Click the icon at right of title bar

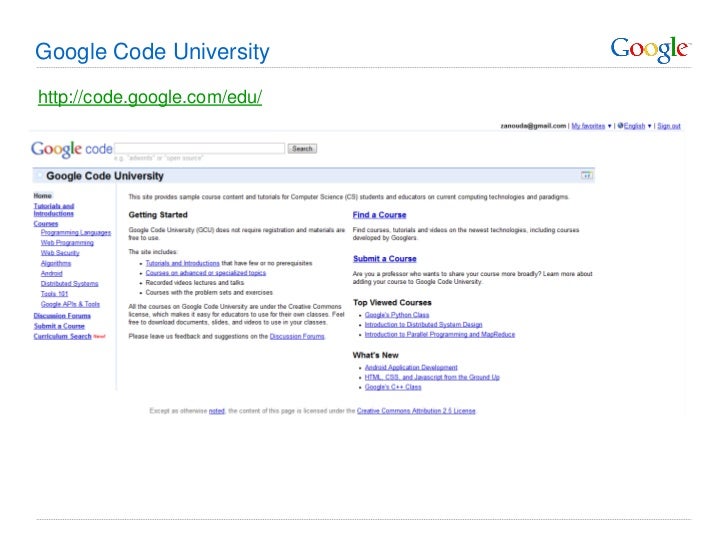click(x=587, y=175)
